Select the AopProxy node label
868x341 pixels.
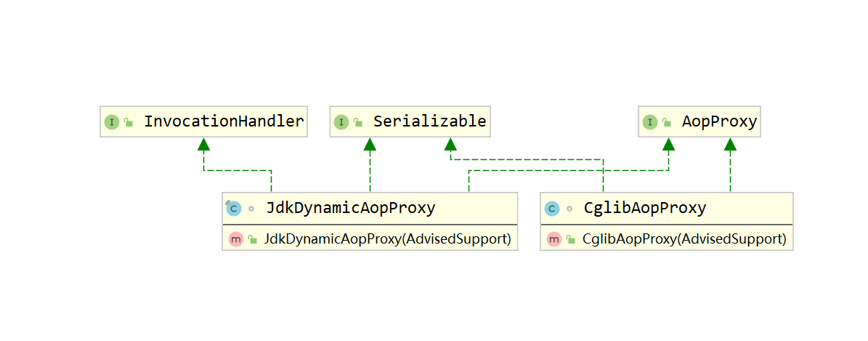[719, 121]
